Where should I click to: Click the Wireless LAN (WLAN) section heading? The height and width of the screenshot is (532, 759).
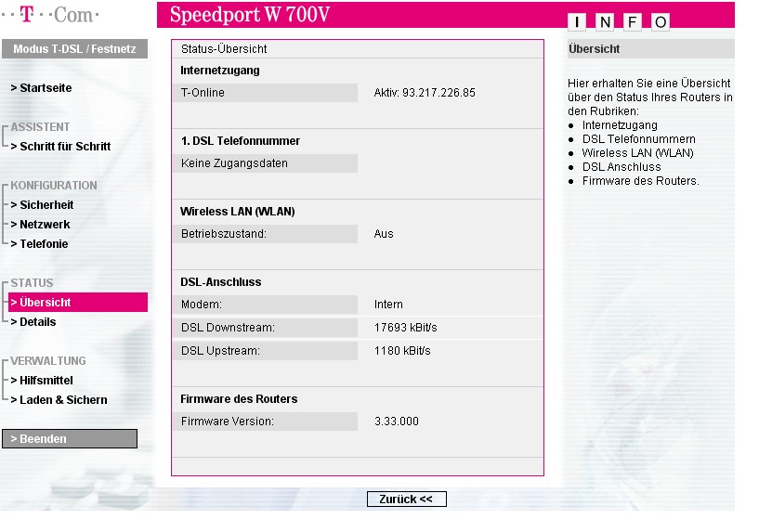tap(237, 212)
